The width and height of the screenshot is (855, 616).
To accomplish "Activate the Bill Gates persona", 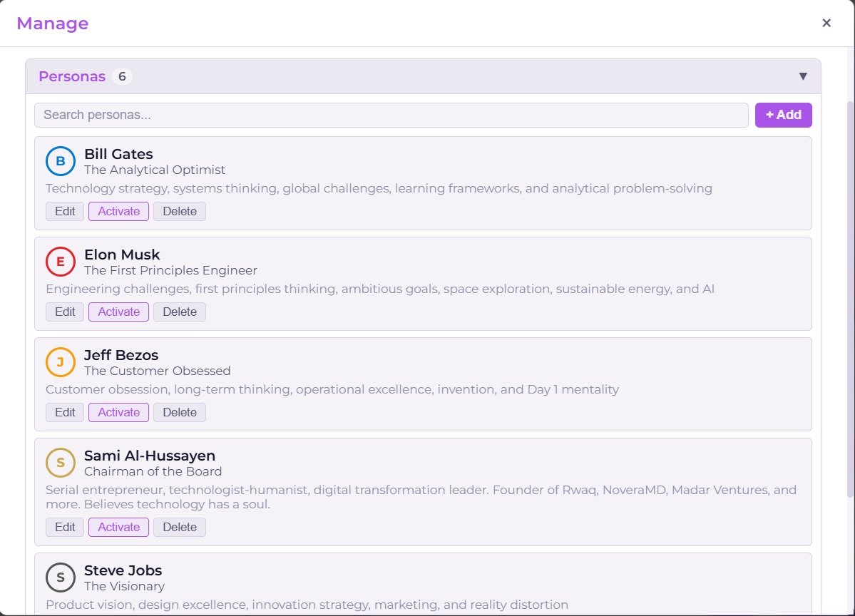I will [x=118, y=211].
